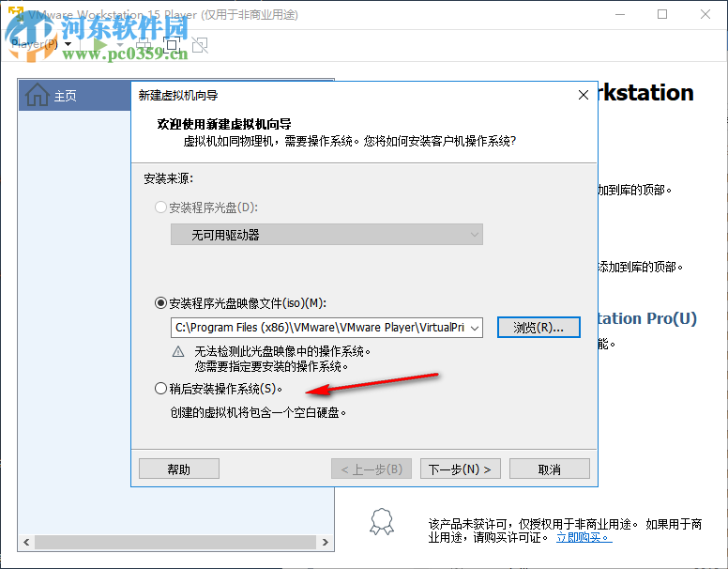Viewport: 728px width, 569px height.
Task: Click the library scrollbar left arrow
Action: click(x=26, y=542)
